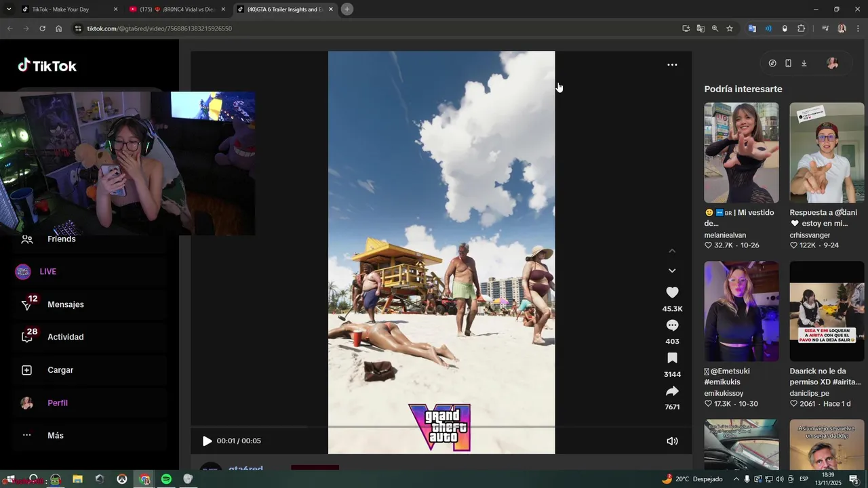Viewport: 868px width, 488px height.
Task: Click the daniclips_pe username
Action: (x=809, y=393)
